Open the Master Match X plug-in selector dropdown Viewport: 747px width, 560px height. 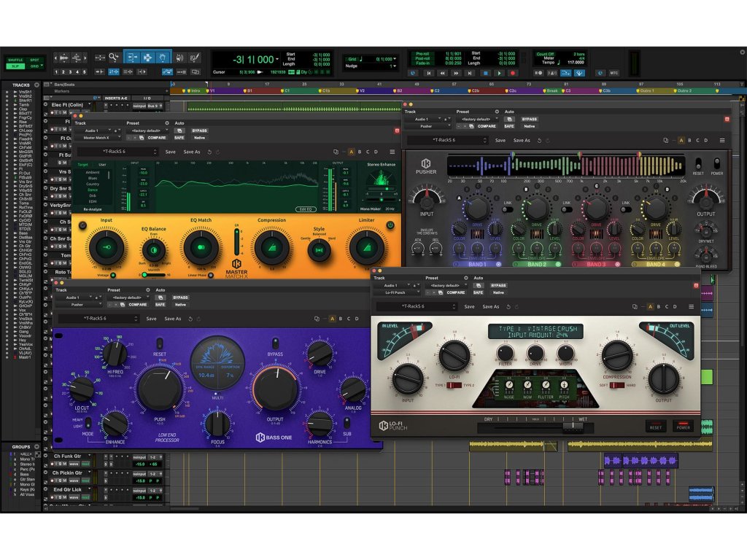pyautogui.click(x=98, y=138)
